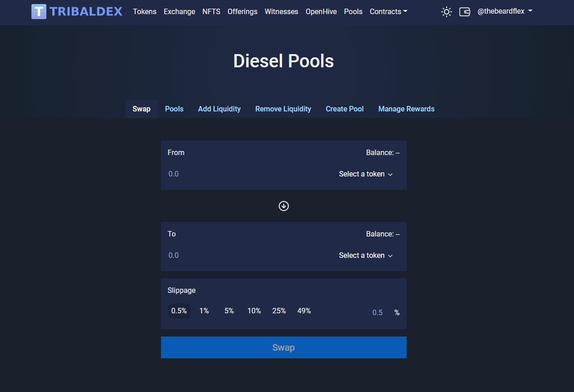574x392 pixels.
Task: Open the wallet icon in the header
Action: (x=465, y=12)
